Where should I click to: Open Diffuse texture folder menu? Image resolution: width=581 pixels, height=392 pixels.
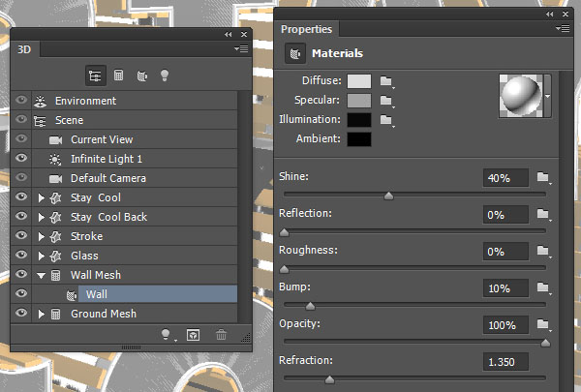click(386, 81)
